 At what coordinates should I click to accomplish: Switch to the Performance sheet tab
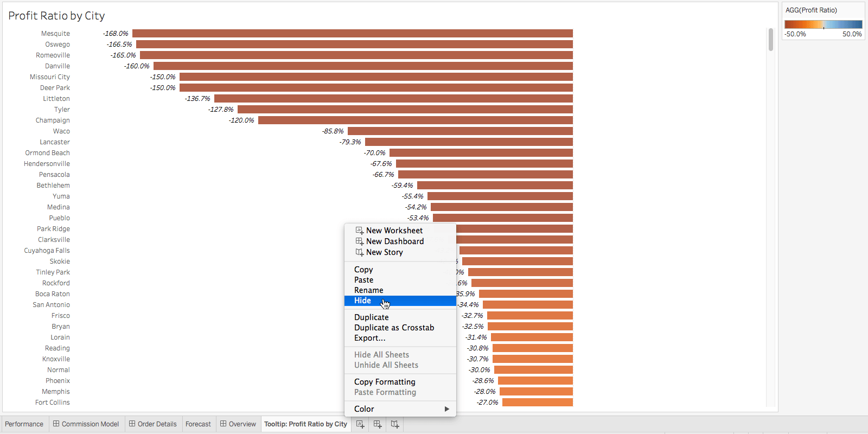point(24,424)
